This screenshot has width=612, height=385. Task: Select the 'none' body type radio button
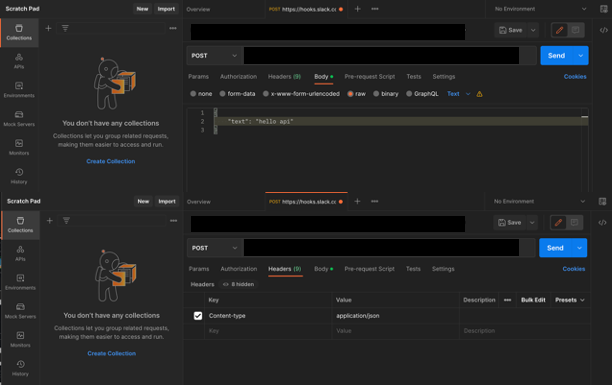coord(193,94)
